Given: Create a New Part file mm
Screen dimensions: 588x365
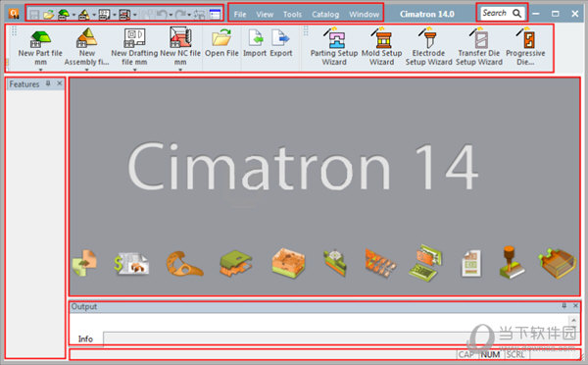Looking at the screenshot, I should 40,46.
